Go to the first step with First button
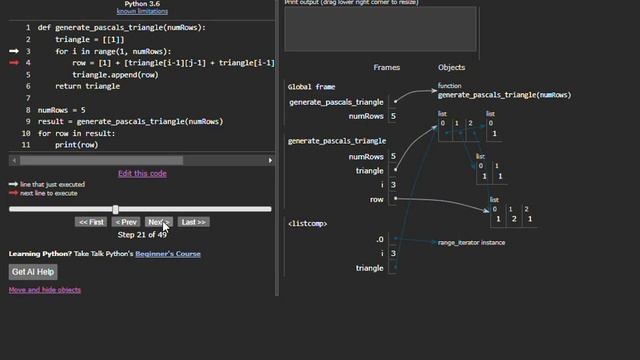640x360 pixels. click(91, 222)
